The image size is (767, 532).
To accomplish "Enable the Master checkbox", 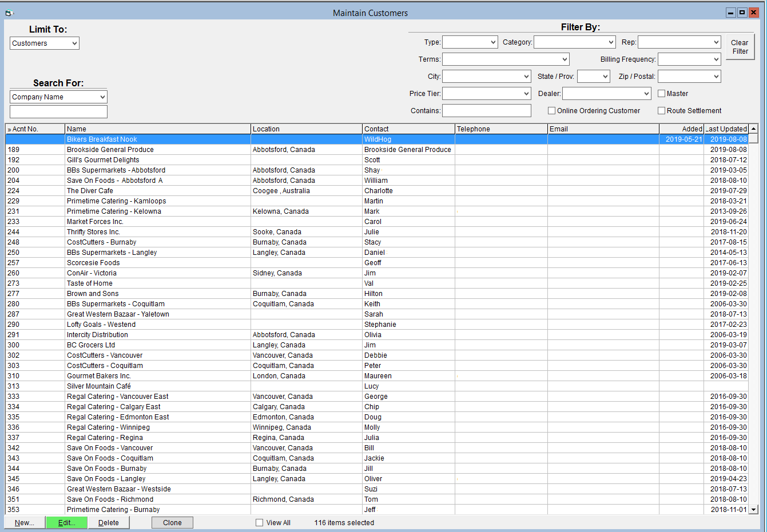I will (661, 94).
